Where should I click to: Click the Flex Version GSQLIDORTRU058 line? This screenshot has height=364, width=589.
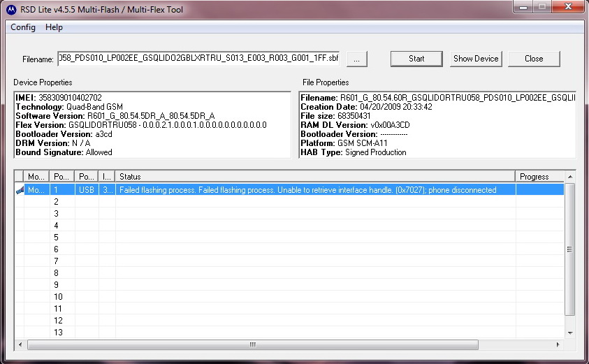141,125
